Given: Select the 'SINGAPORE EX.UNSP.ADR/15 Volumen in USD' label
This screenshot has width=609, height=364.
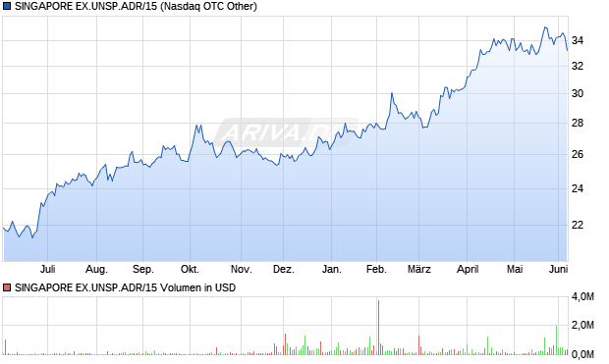Looking at the screenshot, I should pyautogui.click(x=125, y=287).
